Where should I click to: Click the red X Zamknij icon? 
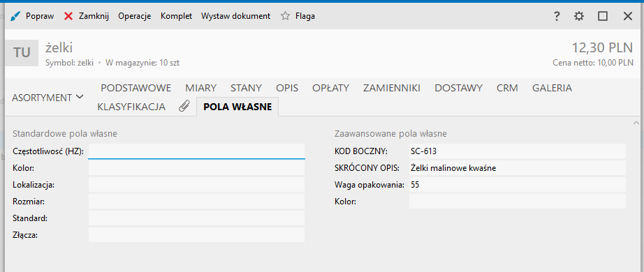click(x=68, y=17)
